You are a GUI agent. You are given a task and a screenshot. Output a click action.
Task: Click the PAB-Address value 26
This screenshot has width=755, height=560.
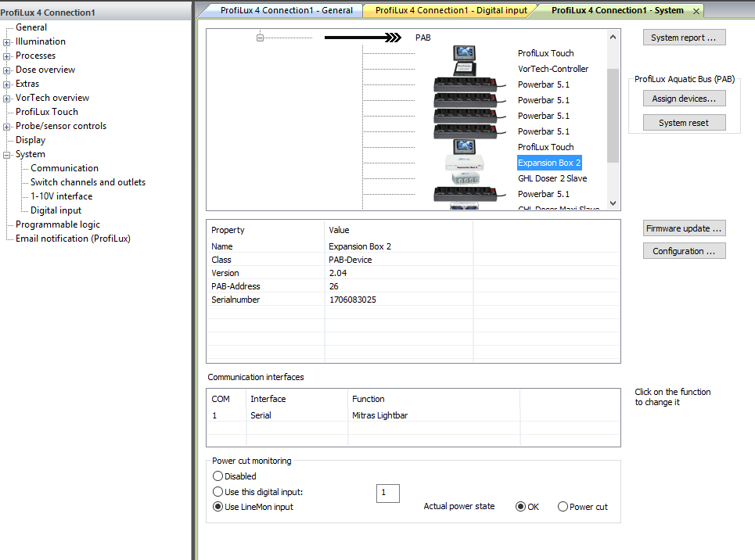click(x=333, y=286)
